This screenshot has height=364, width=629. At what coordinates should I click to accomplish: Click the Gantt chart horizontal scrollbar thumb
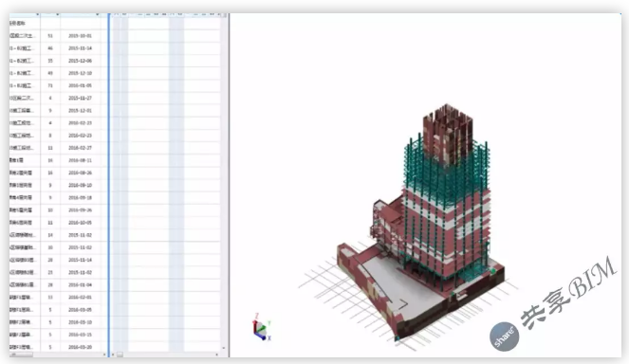[x=120, y=355]
